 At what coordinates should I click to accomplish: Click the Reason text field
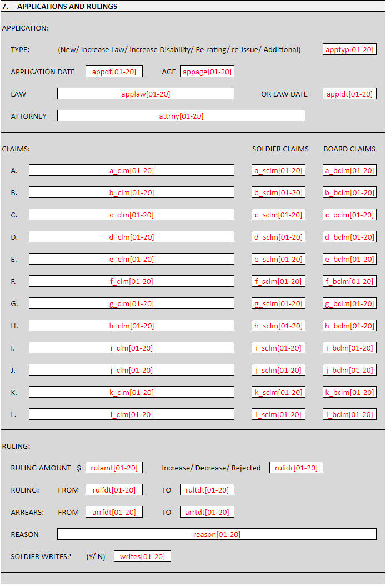tap(217, 534)
